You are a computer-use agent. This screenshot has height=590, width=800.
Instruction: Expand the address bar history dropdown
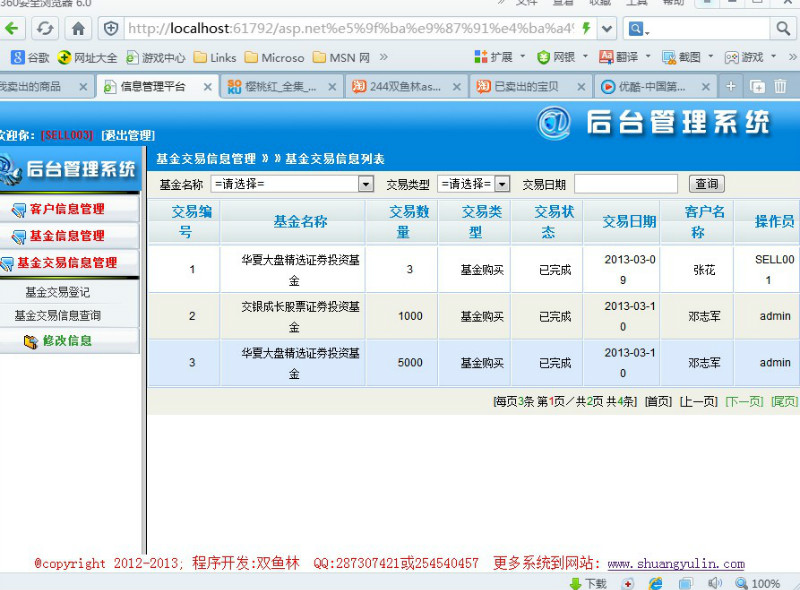(x=607, y=28)
